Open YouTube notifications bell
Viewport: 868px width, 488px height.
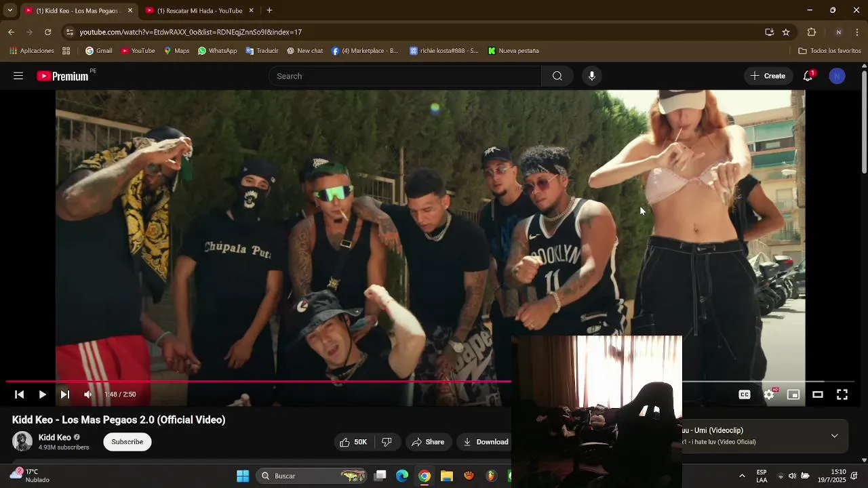pyautogui.click(x=808, y=76)
